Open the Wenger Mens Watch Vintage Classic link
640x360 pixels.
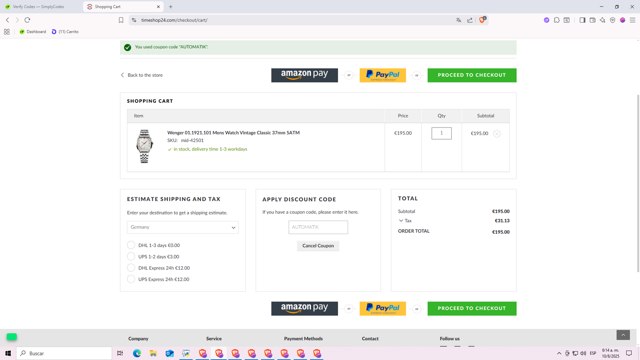233,133
